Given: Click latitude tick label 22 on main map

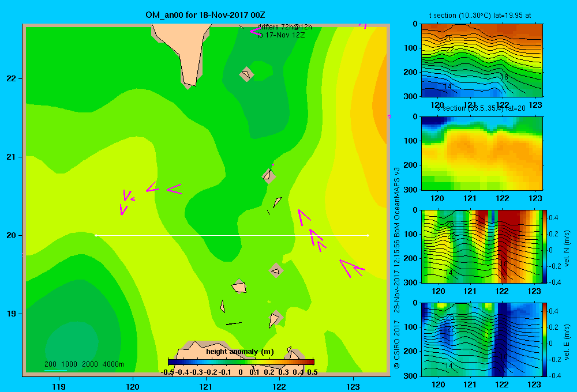Looking at the screenshot, I should [11, 79].
